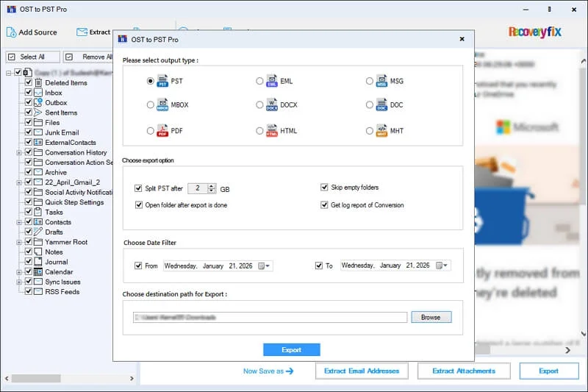Click the PST format icon
The width and height of the screenshot is (588, 392).
tap(162, 81)
